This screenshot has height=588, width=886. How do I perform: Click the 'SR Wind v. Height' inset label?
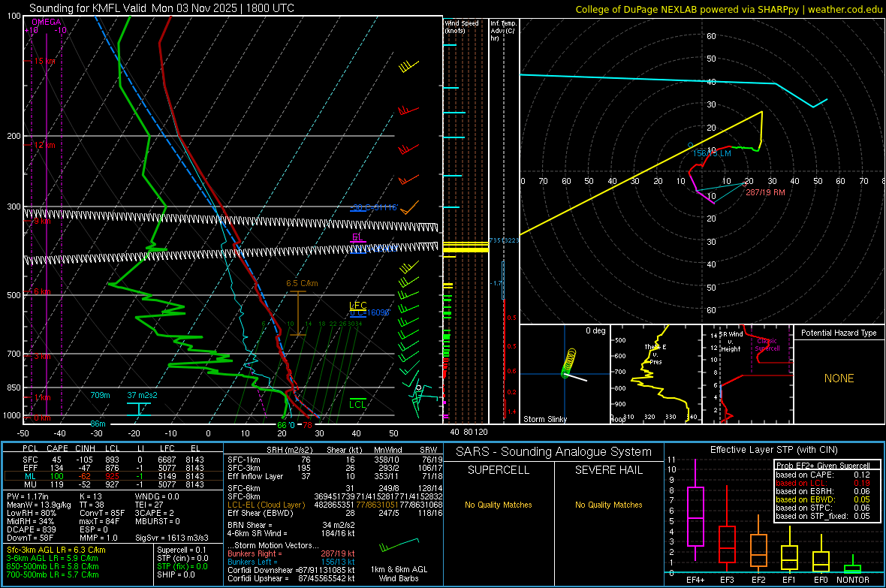pos(731,342)
